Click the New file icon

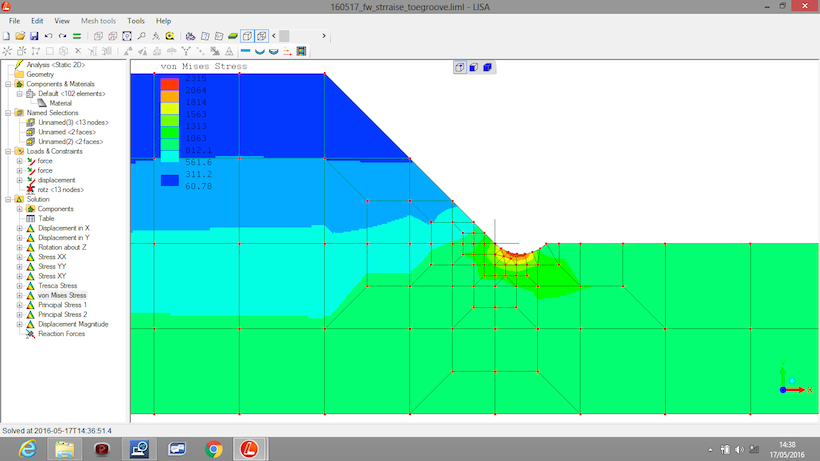coord(7,36)
